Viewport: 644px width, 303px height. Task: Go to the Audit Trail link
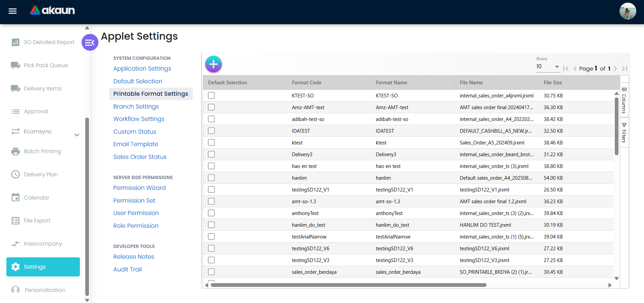[x=127, y=269]
